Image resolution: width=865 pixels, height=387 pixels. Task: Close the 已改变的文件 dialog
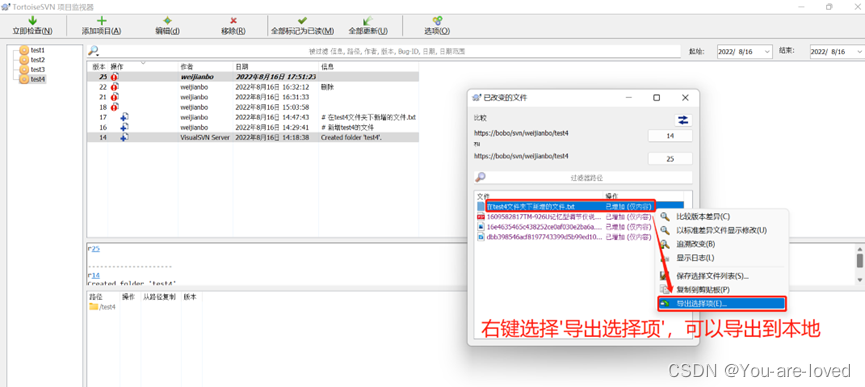(x=685, y=98)
